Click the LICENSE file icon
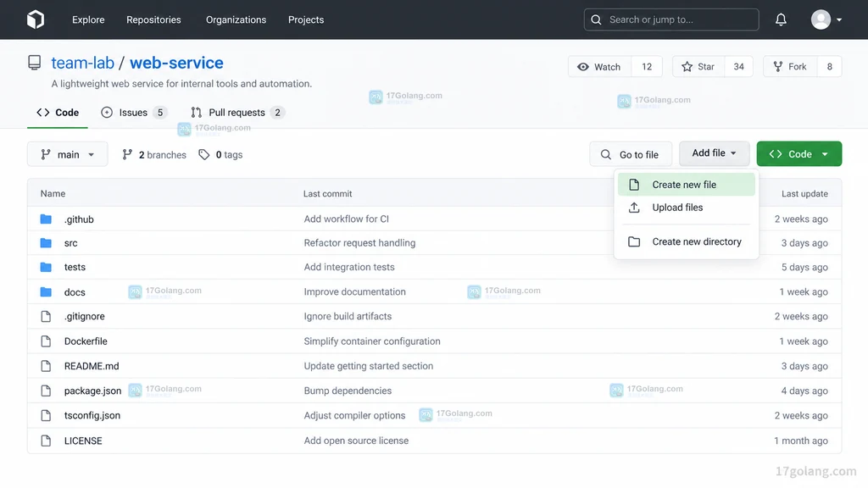The image size is (868, 488). point(46,441)
